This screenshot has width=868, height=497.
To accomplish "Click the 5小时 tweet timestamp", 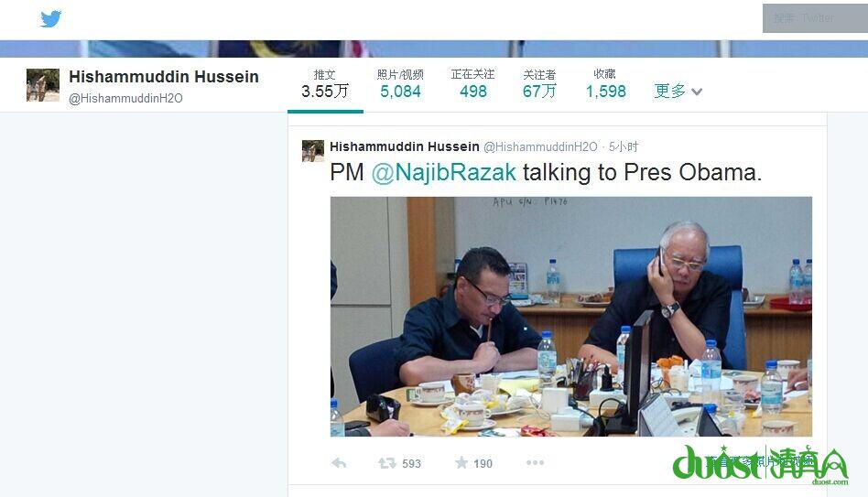I will [624, 146].
